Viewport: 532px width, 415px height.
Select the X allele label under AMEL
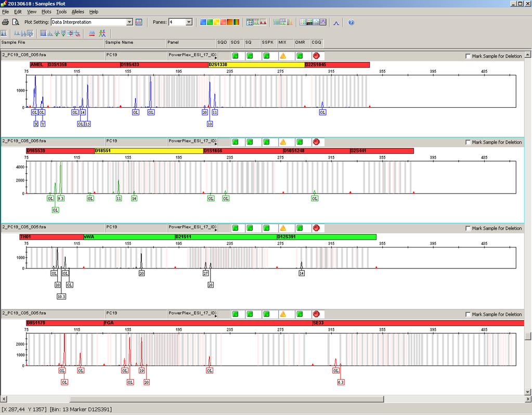36,124
